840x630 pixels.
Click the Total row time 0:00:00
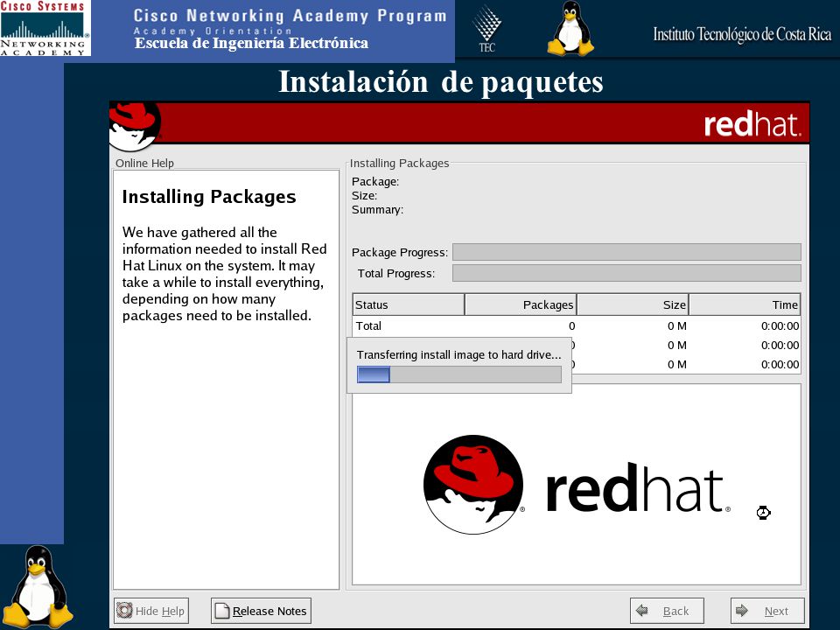coord(780,325)
